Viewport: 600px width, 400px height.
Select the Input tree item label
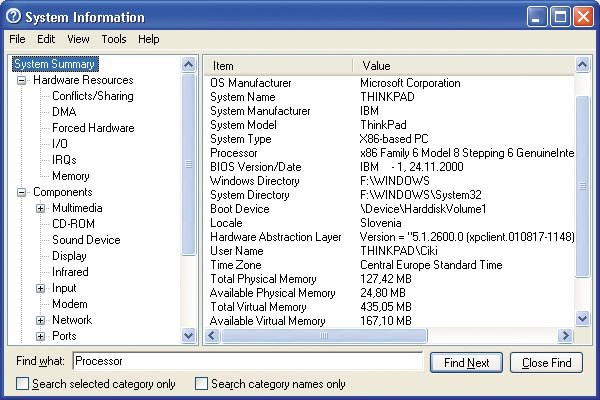click(x=64, y=288)
